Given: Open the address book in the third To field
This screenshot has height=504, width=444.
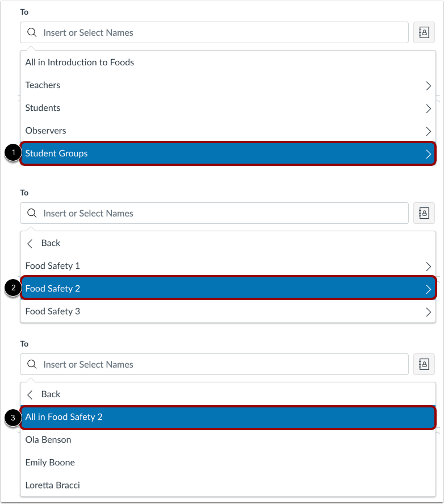Looking at the screenshot, I should [x=424, y=364].
